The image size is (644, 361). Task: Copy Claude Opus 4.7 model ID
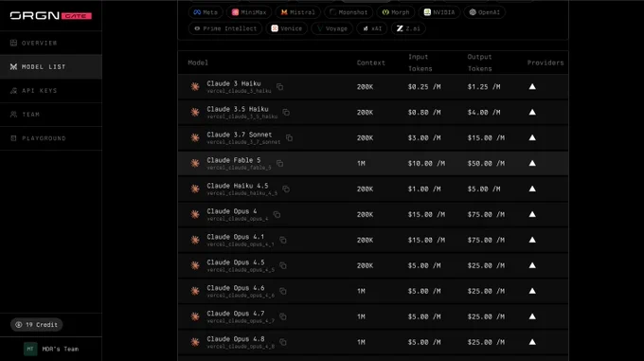click(x=283, y=316)
